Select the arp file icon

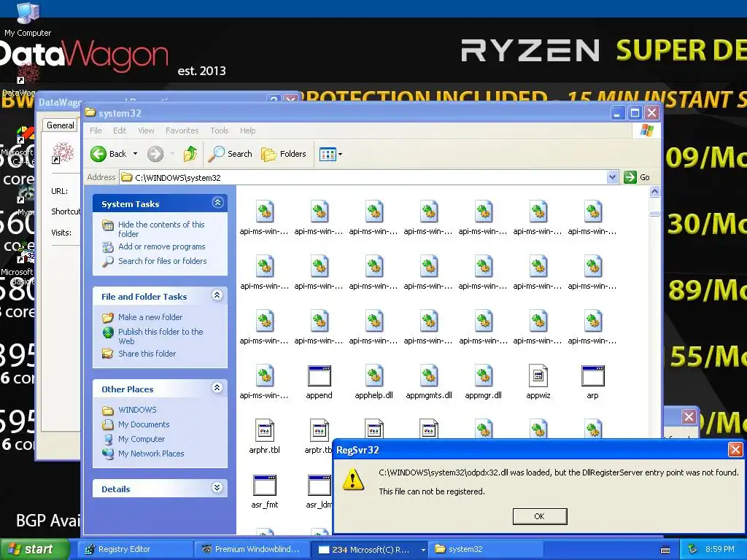point(593,376)
